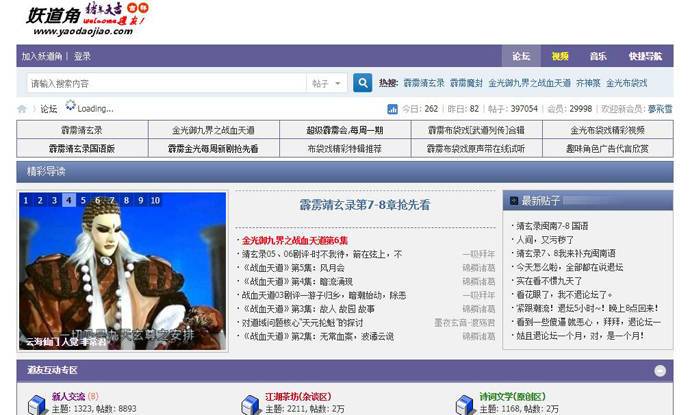Click the 最新贴子 panel header icon

pyautogui.click(x=514, y=201)
